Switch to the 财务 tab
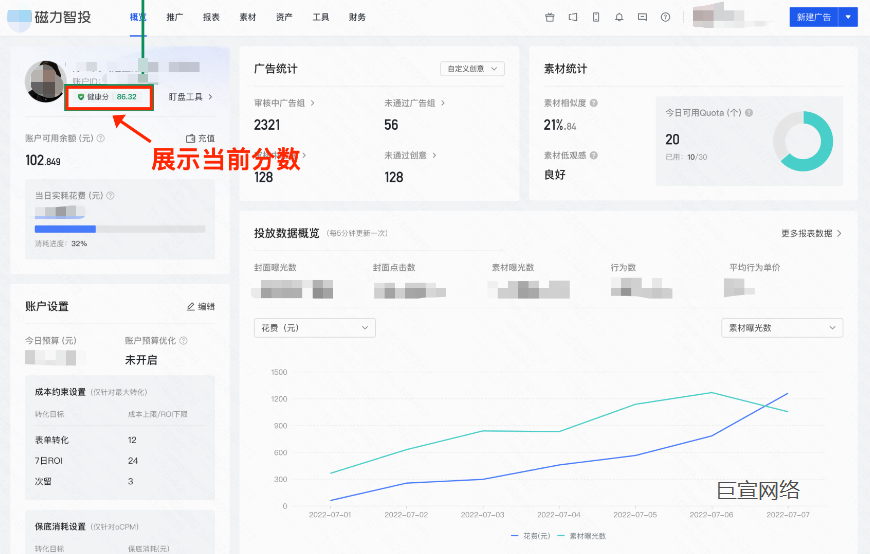Viewport: 870px width, 554px height. click(357, 17)
